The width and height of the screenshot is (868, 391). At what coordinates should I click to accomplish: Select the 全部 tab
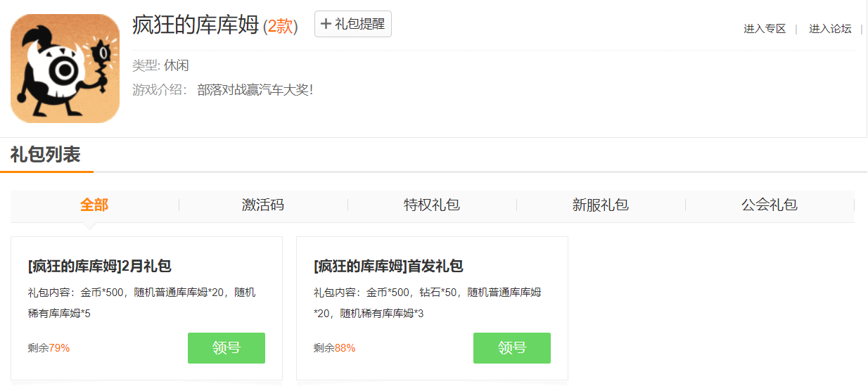(x=94, y=205)
